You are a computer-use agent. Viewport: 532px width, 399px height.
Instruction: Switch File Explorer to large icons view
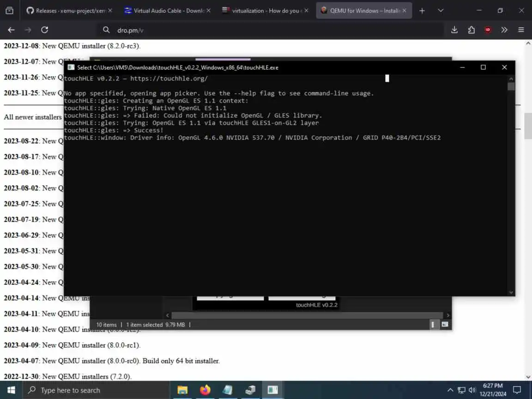(445, 325)
